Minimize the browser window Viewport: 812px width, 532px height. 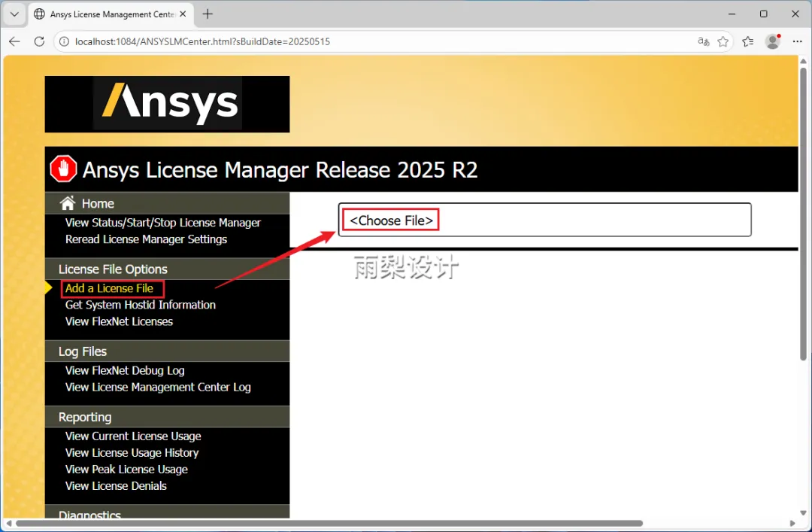click(x=732, y=14)
